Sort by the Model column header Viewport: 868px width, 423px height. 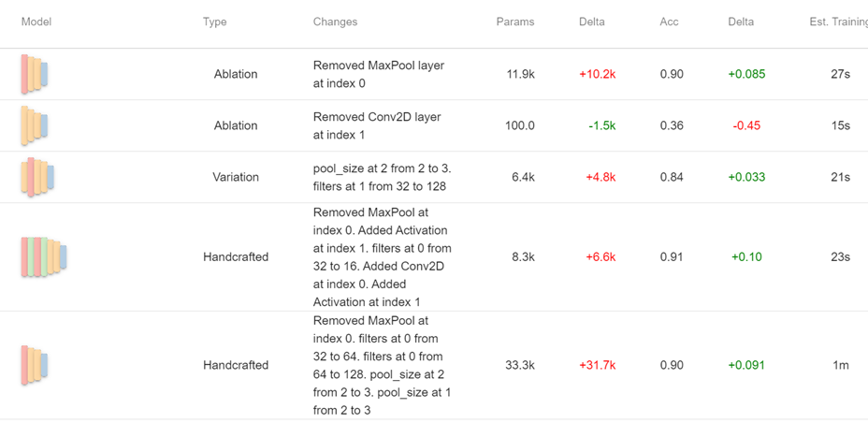[x=36, y=22]
